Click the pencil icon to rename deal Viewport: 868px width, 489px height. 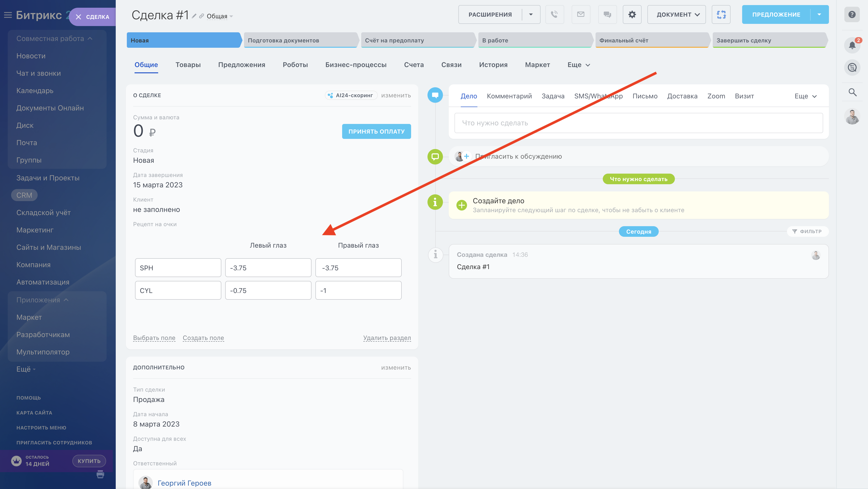tap(194, 16)
